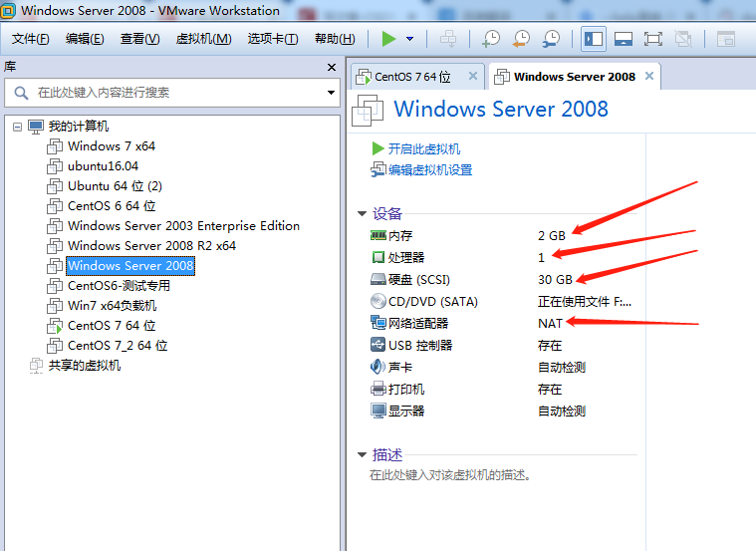Open the 虚拟机(M) menu
Image resolution: width=756 pixels, height=551 pixels.
pos(203,39)
